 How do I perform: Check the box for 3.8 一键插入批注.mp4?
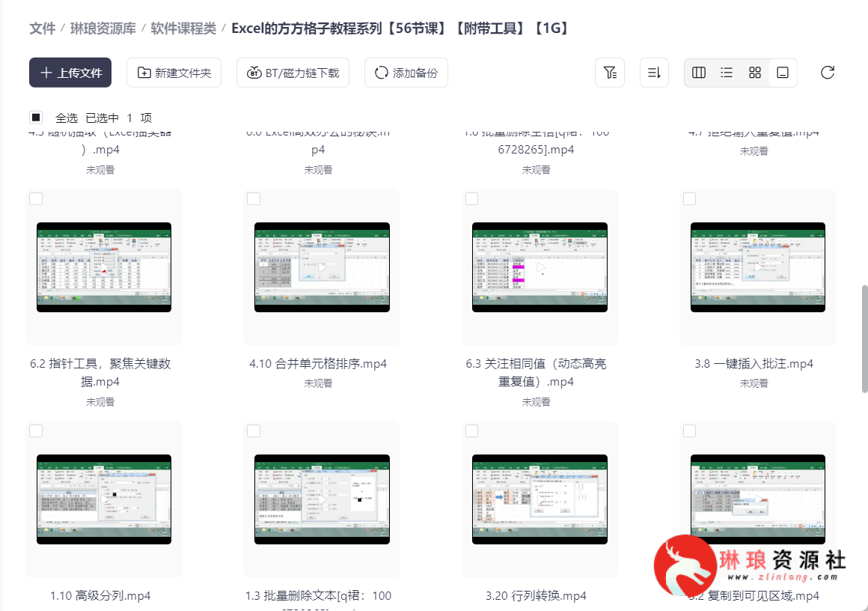coord(689,199)
